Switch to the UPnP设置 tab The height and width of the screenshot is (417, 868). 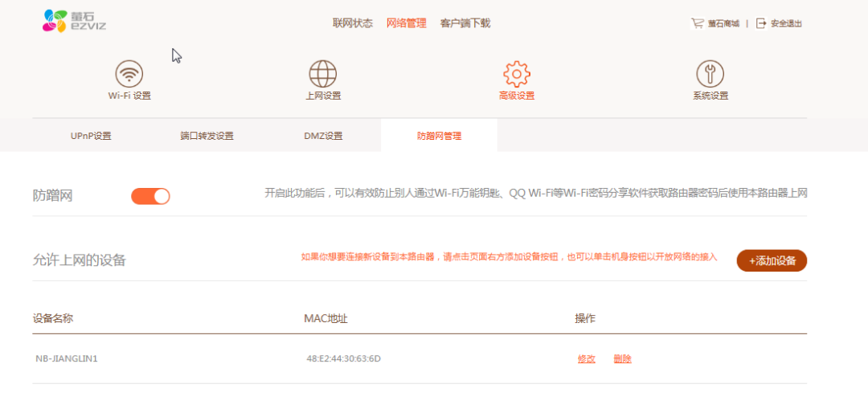click(91, 136)
